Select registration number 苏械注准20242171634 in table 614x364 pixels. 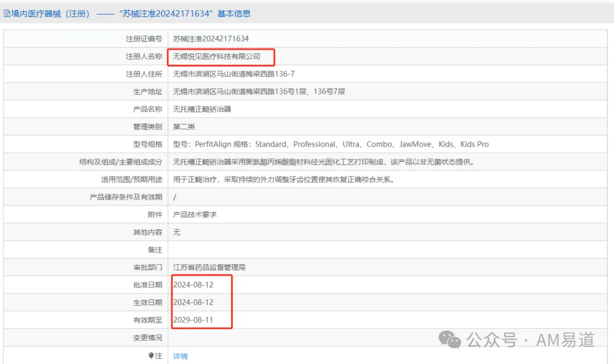pyautogui.click(x=211, y=39)
